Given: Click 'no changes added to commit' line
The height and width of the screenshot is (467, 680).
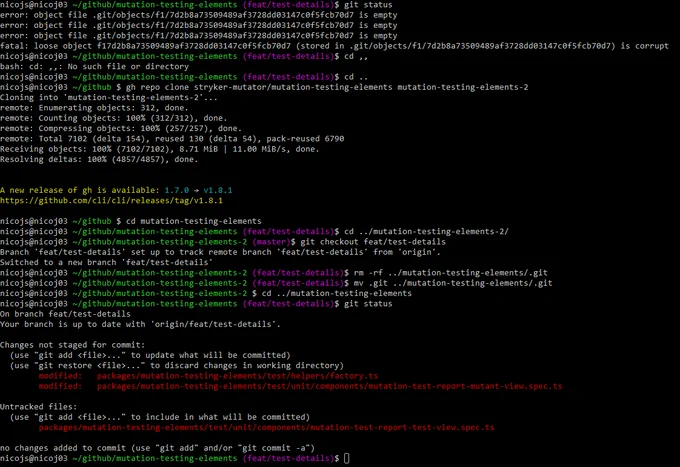Looking at the screenshot, I should tap(157, 448).
